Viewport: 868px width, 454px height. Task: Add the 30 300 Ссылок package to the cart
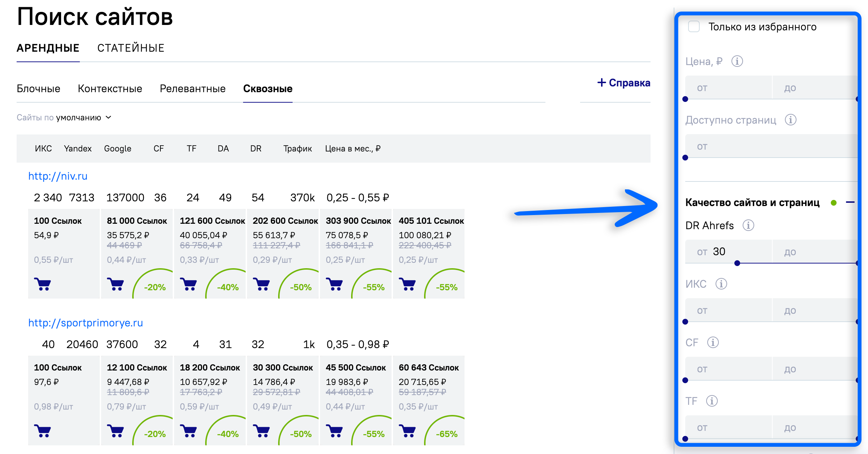coord(261,431)
